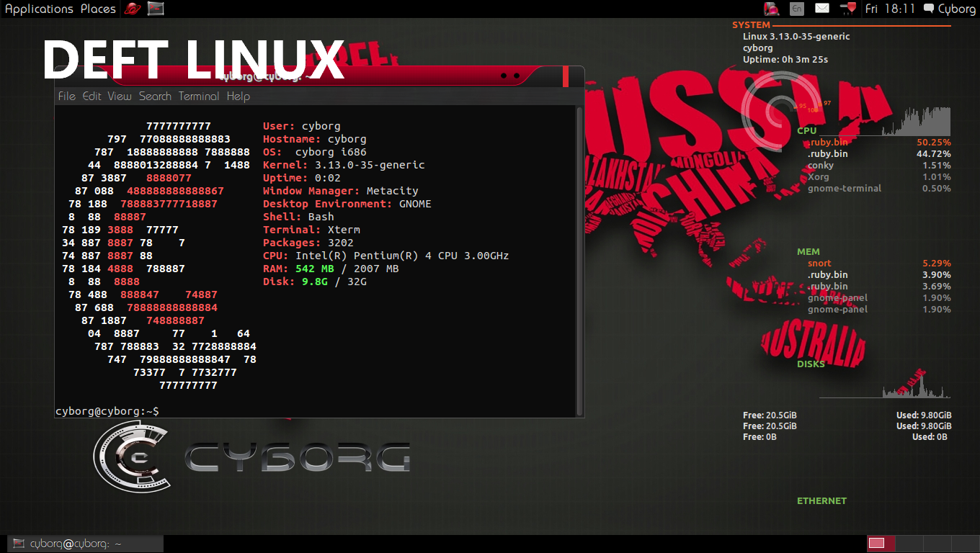Click the 'Window Manager: Metacity' line
The image size is (980, 553).
coord(341,191)
